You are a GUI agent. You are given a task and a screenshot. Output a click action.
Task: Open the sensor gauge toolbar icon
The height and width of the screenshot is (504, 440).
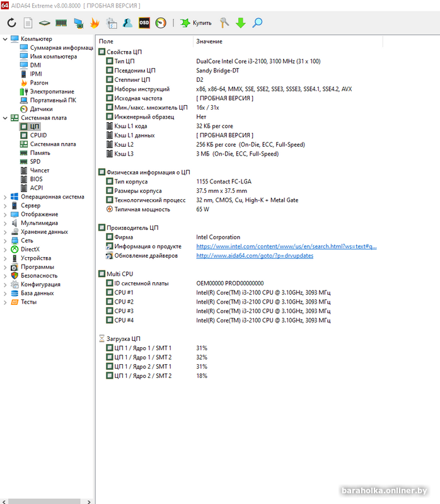161,23
